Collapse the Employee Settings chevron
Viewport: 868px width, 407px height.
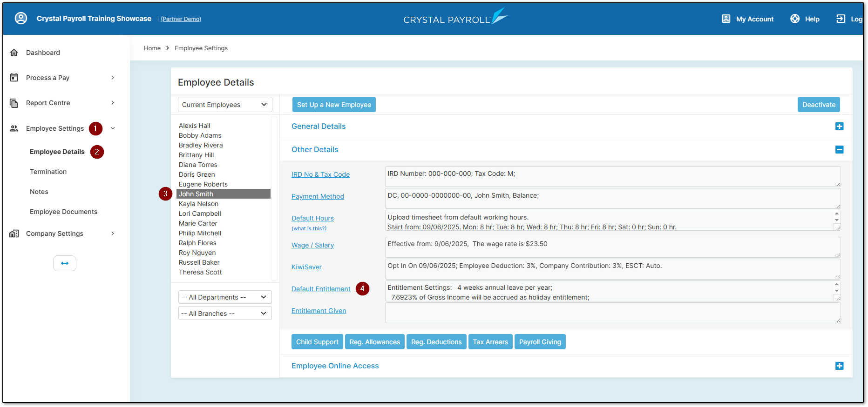[113, 128]
